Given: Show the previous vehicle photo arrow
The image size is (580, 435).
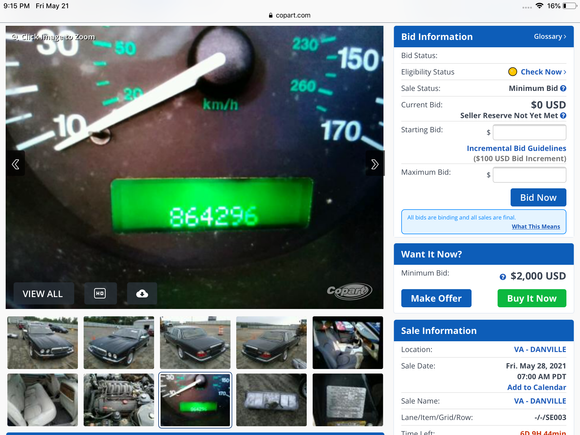Looking at the screenshot, I should 16,164.
